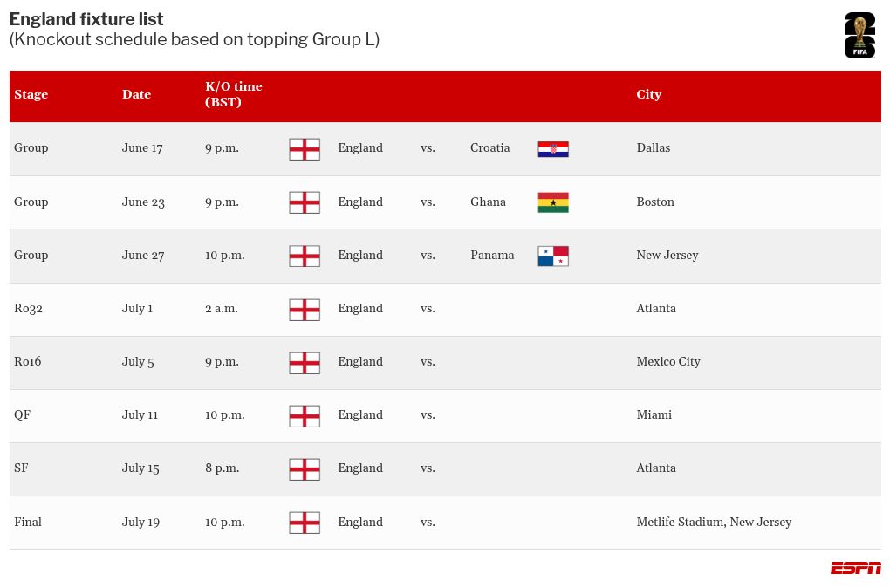Click the Panama flag icon
The image size is (890, 588).
tap(553, 256)
